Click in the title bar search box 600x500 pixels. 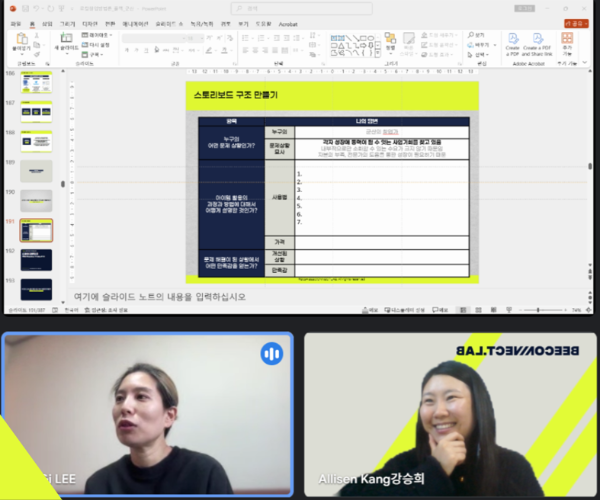[x=302, y=8]
